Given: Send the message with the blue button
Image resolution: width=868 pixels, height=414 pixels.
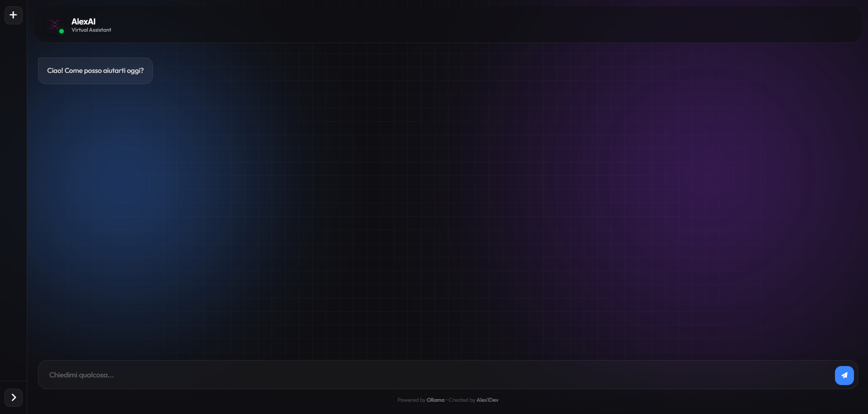Looking at the screenshot, I should click(844, 375).
